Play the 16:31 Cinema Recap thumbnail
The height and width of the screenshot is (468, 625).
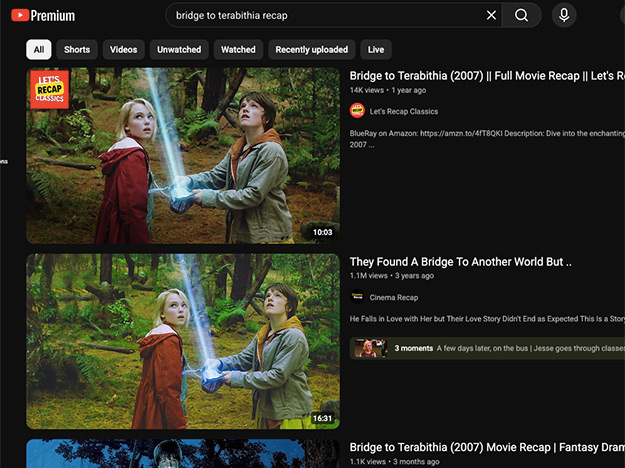pyautogui.click(x=183, y=341)
